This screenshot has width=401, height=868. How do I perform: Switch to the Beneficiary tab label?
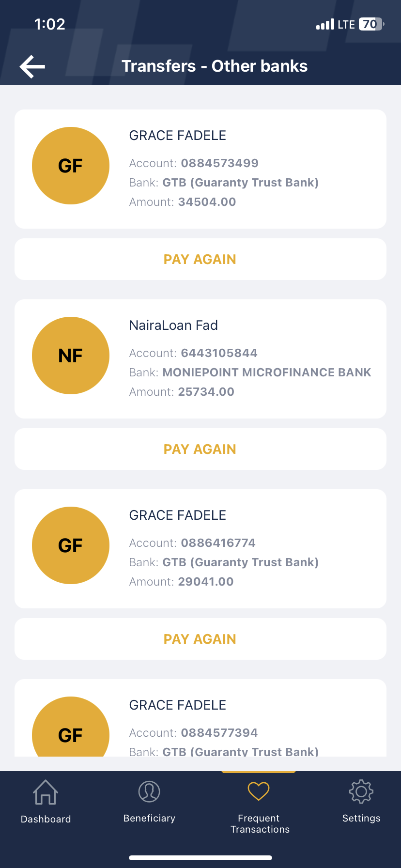149,818
